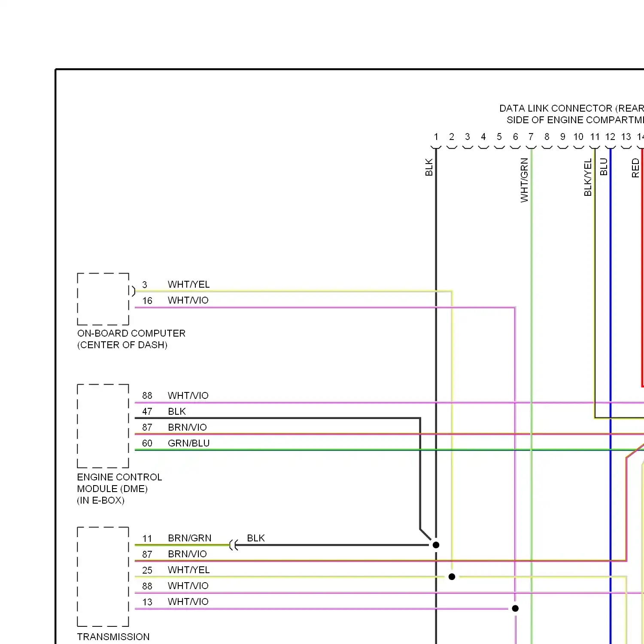The width and height of the screenshot is (644, 644).
Task: Click the transmission pin 25 number
Action: coord(147,571)
